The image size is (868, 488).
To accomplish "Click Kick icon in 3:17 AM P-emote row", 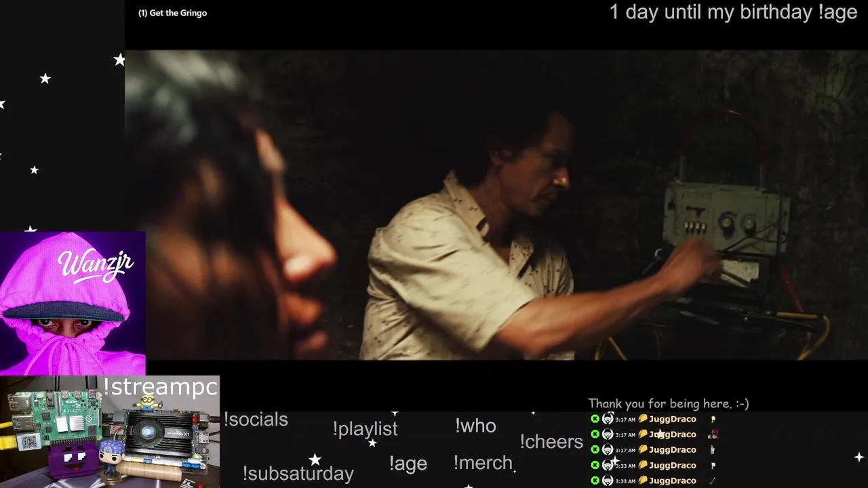I will (595, 419).
